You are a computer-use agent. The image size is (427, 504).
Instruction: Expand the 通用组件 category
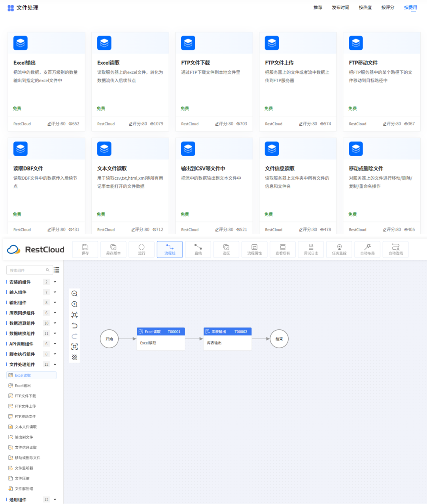[55, 500]
